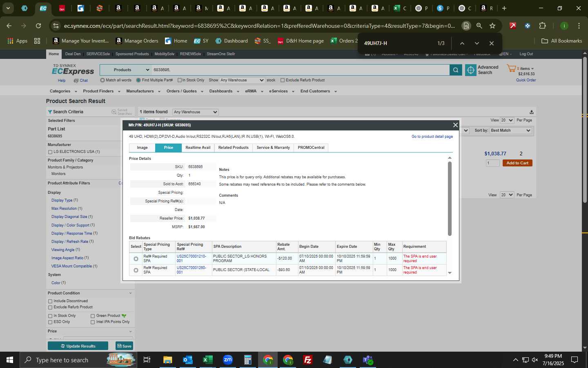The height and width of the screenshot is (368, 588).
Task: Click Add to Cart button
Action: tap(517, 163)
